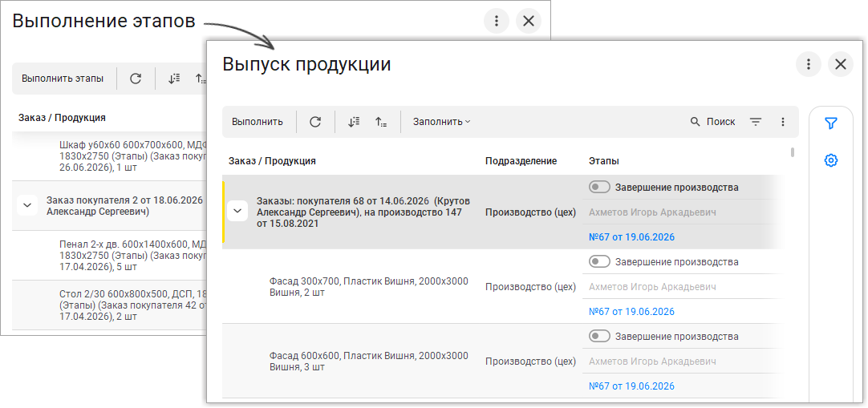Toggle Завершение производства for Фасад 600x600
Image resolution: width=868 pixels, height=408 pixels.
click(599, 336)
